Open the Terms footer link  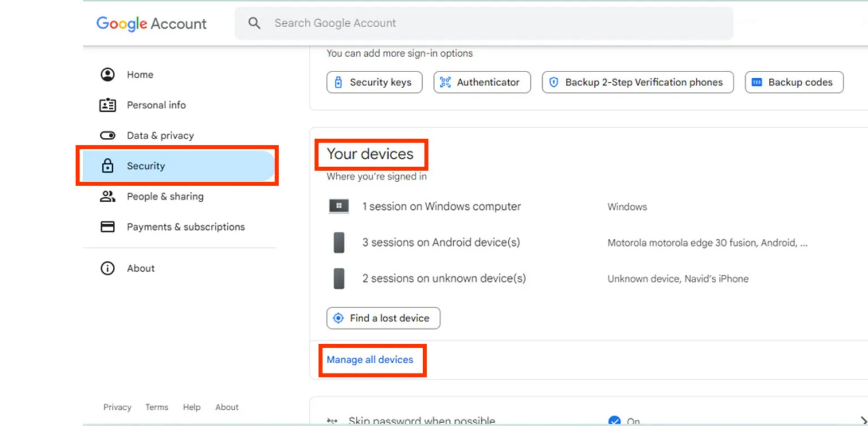point(156,407)
